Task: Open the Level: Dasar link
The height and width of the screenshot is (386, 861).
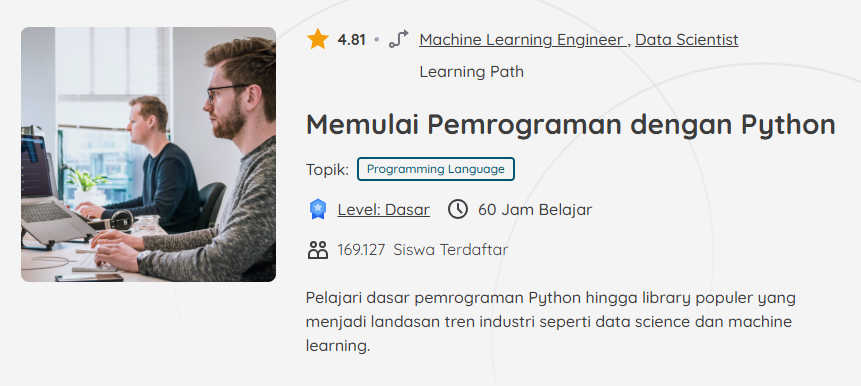Action: click(383, 210)
